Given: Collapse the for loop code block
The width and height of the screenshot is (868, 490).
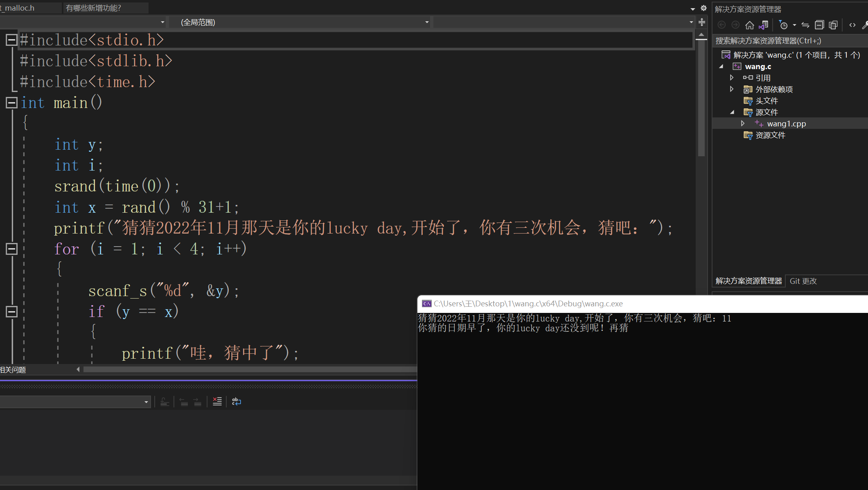Looking at the screenshot, I should coord(11,249).
